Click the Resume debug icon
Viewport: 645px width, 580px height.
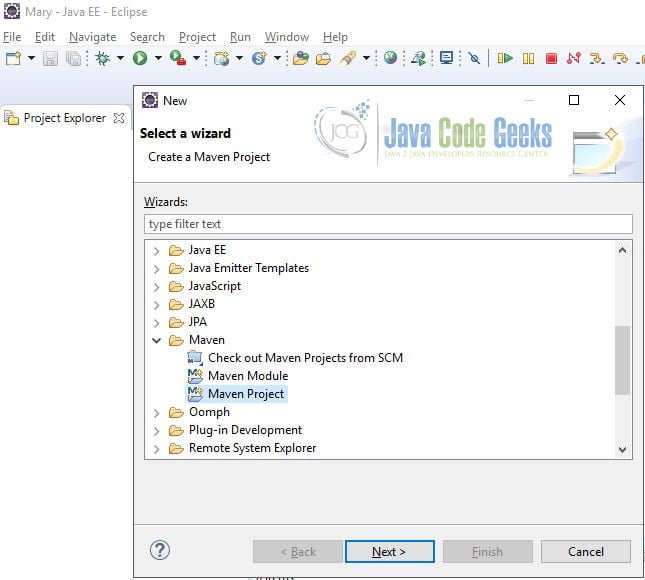(x=505, y=58)
